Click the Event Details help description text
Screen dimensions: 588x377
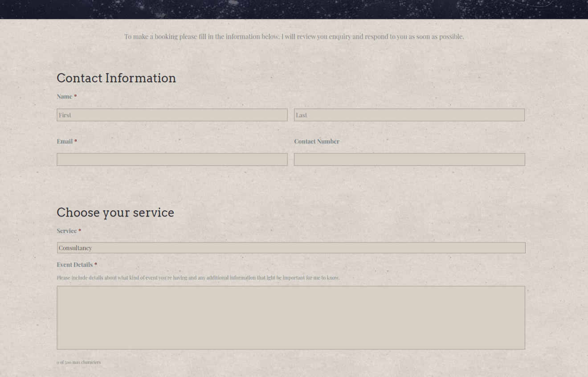(x=198, y=278)
